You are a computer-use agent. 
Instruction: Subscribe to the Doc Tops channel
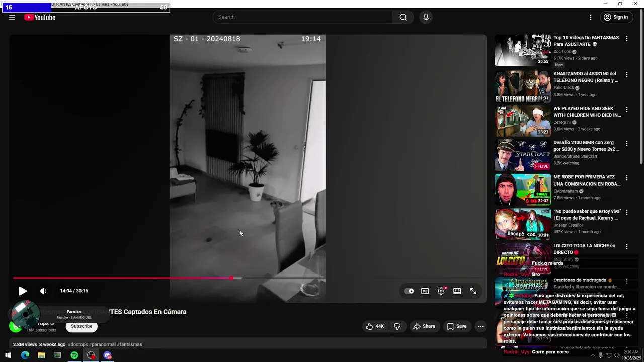(x=82, y=326)
